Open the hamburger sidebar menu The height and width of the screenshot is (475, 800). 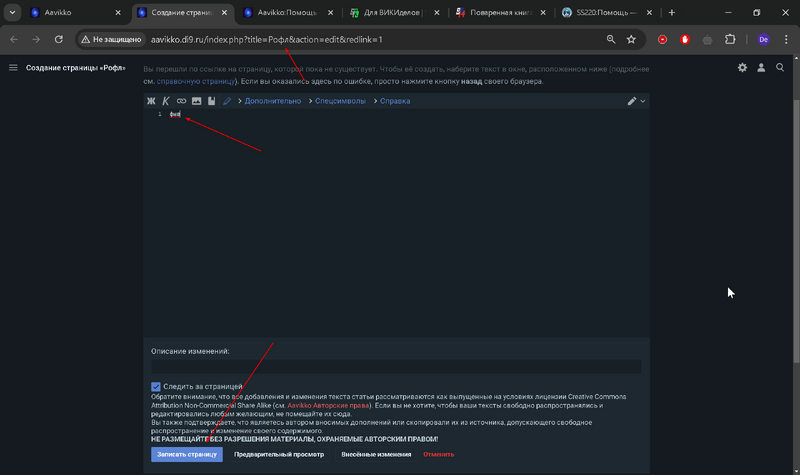pyautogui.click(x=13, y=67)
